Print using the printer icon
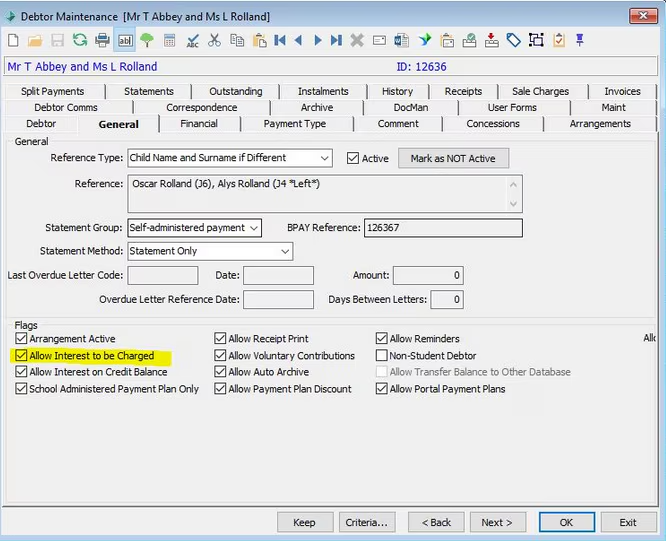This screenshot has width=666, height=541. [x=102, y=40]
